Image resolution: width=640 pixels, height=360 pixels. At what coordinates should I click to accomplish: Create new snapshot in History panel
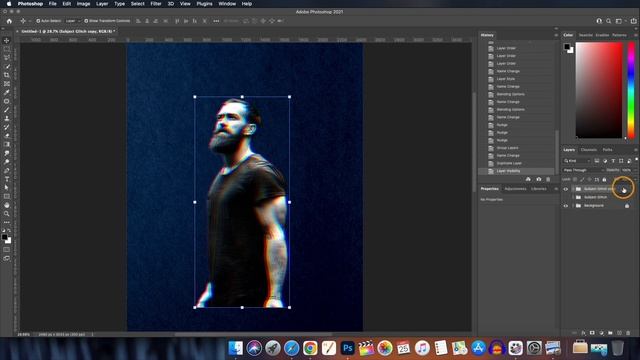tap(538, 179)
